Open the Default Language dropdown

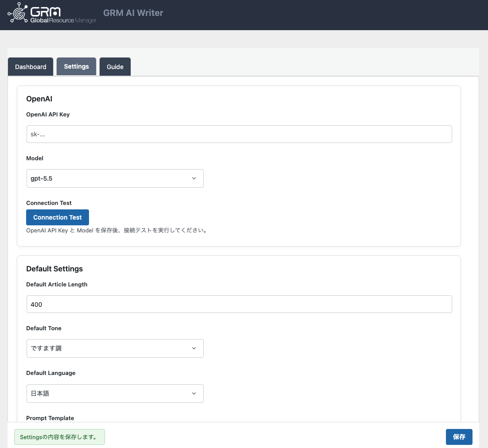point(115,393)
